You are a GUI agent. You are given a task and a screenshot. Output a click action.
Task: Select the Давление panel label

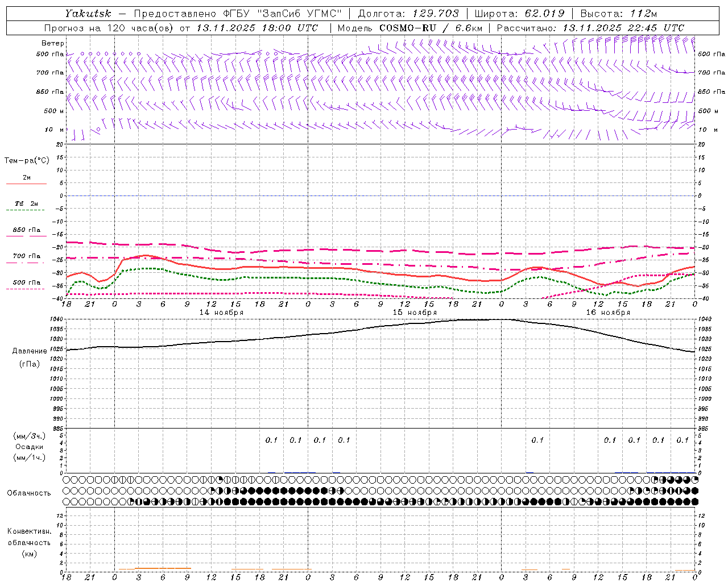click(x=30, y=351)
